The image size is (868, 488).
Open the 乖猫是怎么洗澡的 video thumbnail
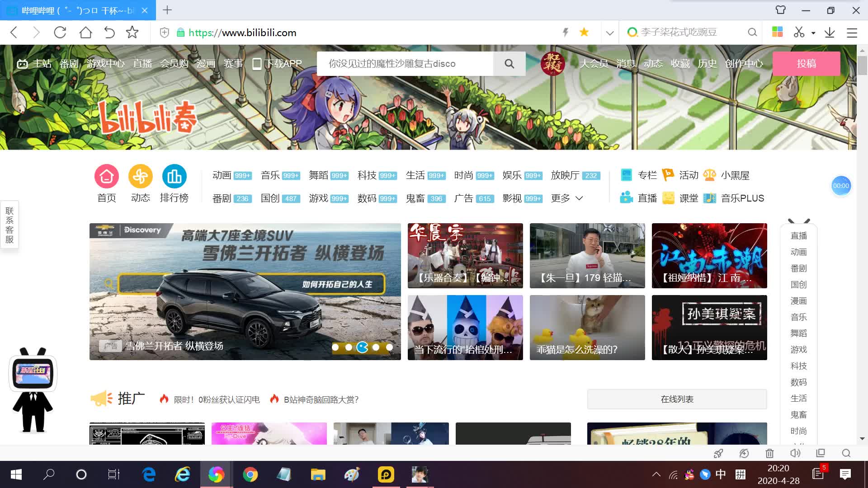[587, 327]
